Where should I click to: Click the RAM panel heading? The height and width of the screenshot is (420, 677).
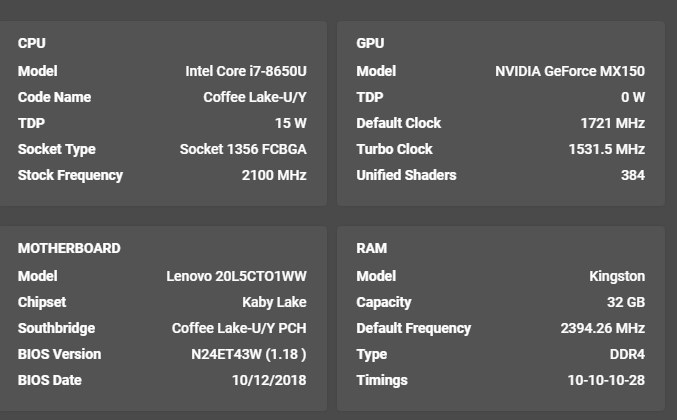pos(372,248)
